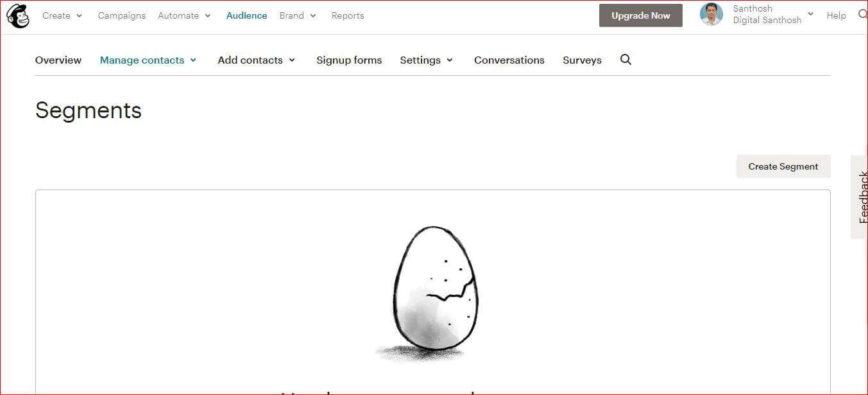Expand the audience Settings dropdown
868x395 pixels.
[427, 60]
